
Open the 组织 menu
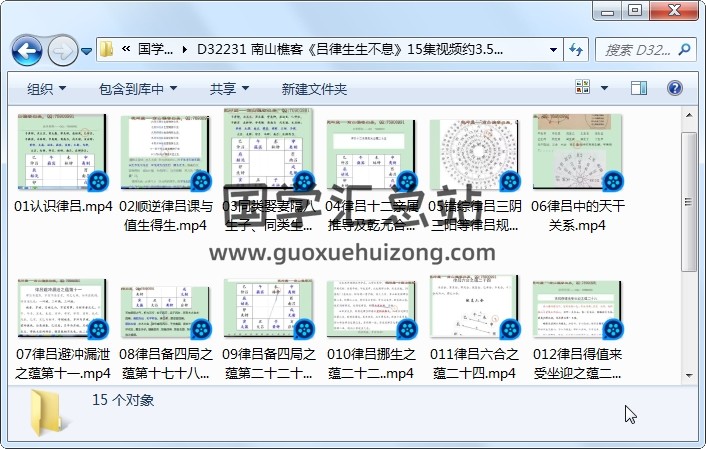(45, 89)
